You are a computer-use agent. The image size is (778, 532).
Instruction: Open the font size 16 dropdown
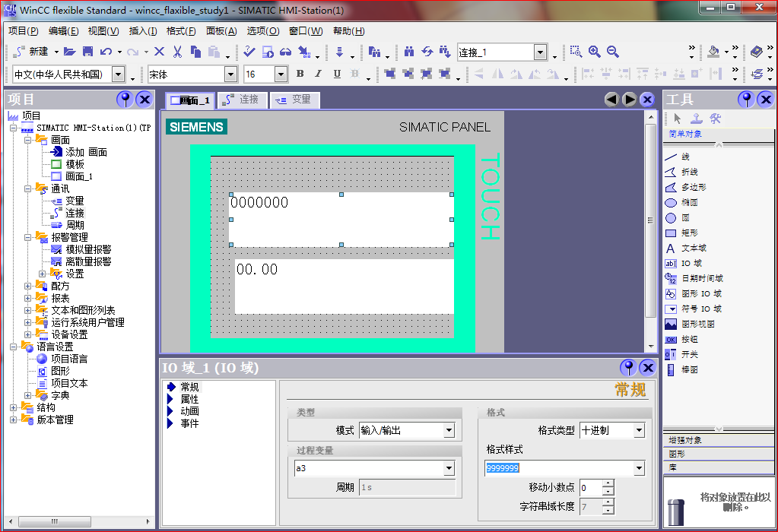pos(281,74)
